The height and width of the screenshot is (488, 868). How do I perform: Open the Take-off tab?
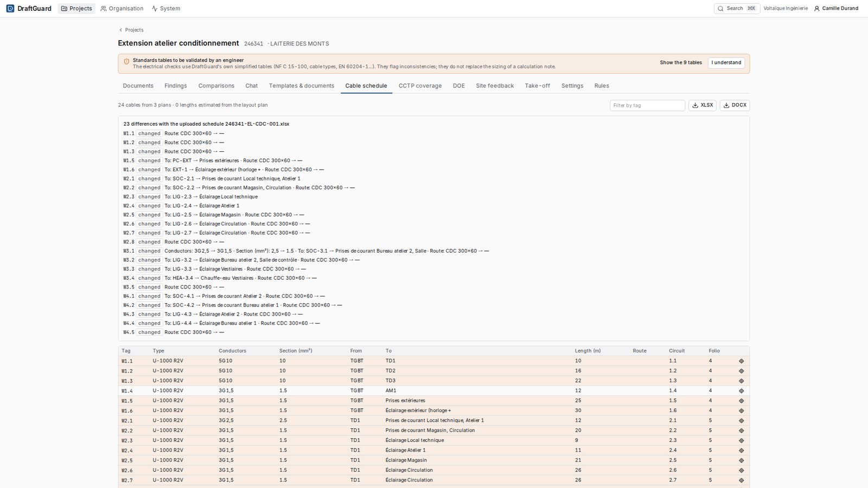tap(538, 86)
